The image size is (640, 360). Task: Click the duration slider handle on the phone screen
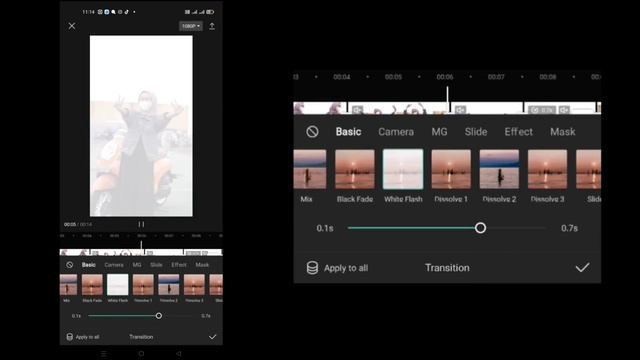(159, 316)
